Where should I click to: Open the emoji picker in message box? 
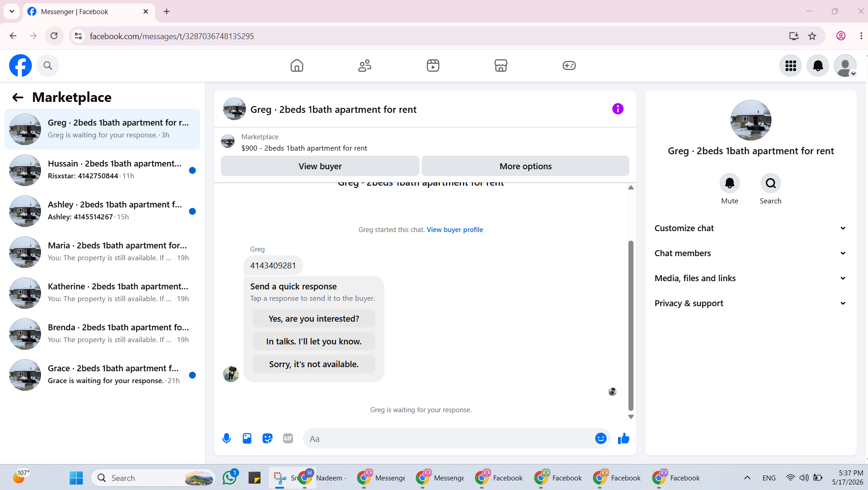point(601,439)
